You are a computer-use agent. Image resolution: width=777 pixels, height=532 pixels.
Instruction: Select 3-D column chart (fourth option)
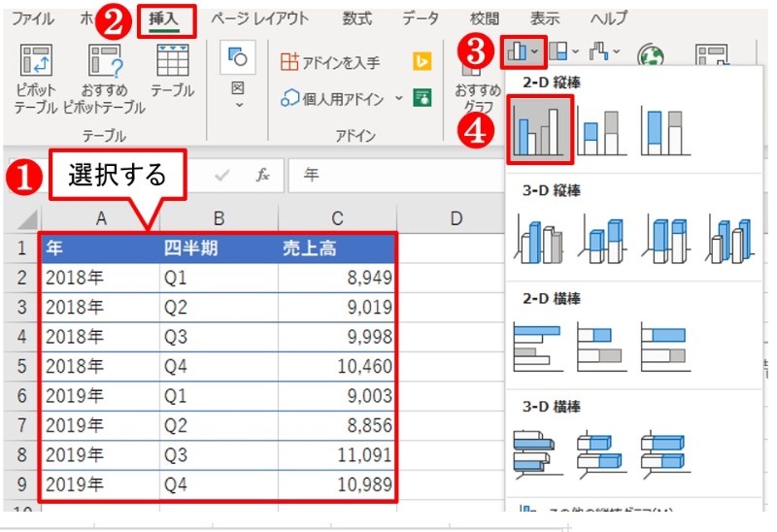click(729, 240)
